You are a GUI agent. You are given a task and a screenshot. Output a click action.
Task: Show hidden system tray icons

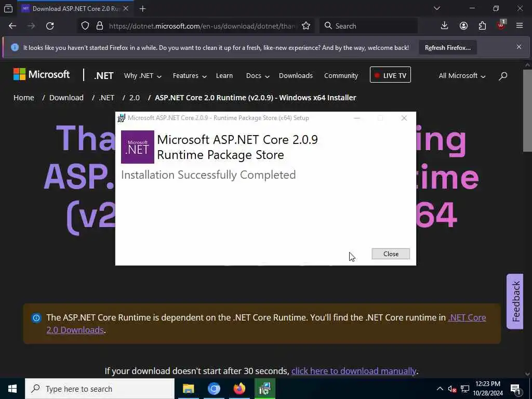coord(440,389)
